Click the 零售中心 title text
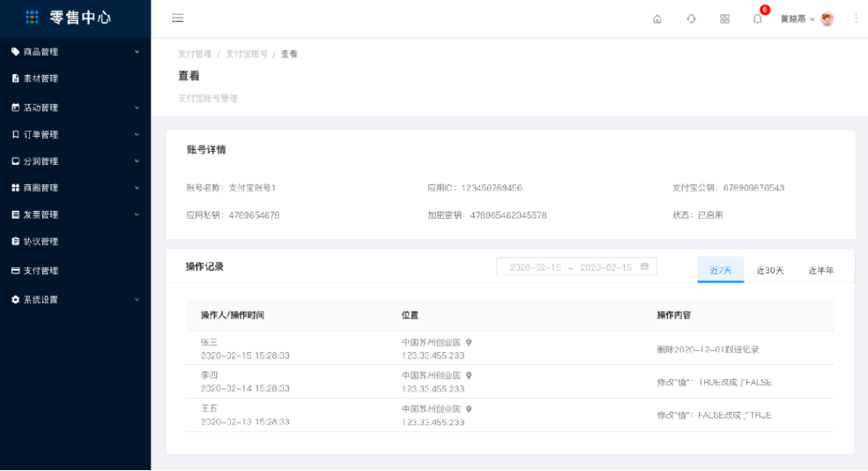Screen dimensions: 868x471 pos(80,18)
